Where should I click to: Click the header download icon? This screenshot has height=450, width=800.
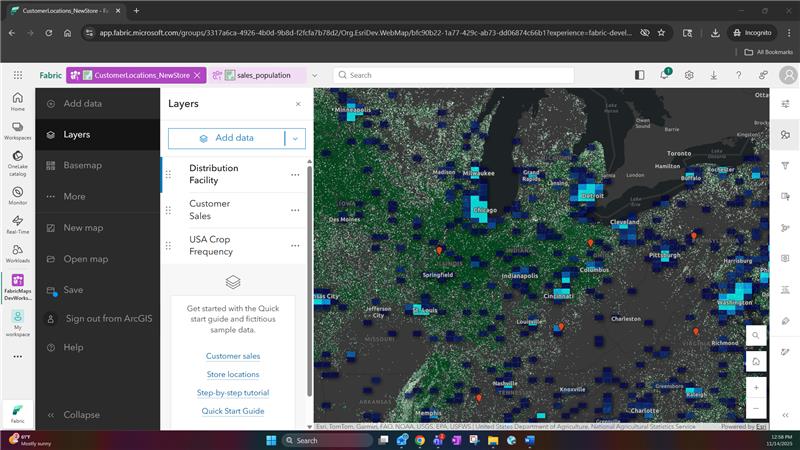click(714, 75)
